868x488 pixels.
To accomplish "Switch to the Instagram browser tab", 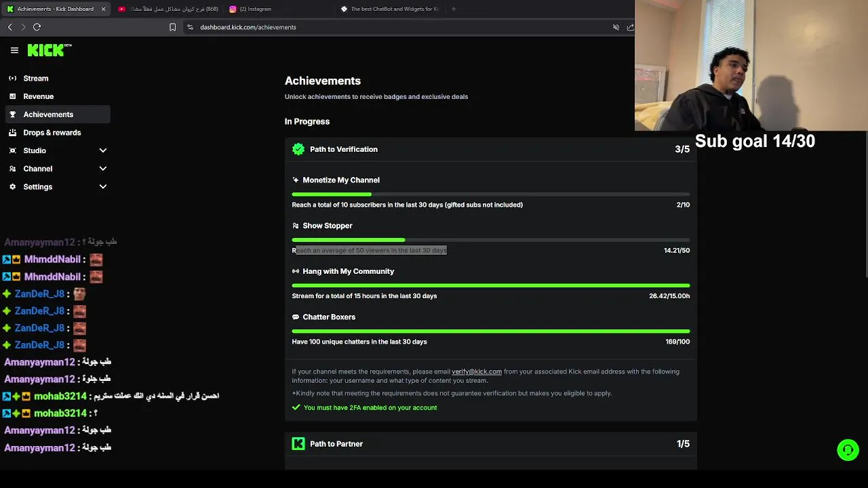I will tap(279, 9).
